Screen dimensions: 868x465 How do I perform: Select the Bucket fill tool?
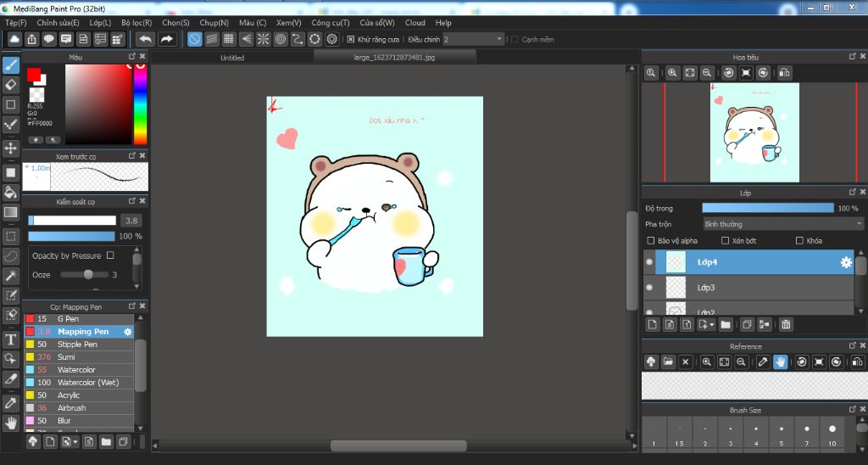coord(10,193)
